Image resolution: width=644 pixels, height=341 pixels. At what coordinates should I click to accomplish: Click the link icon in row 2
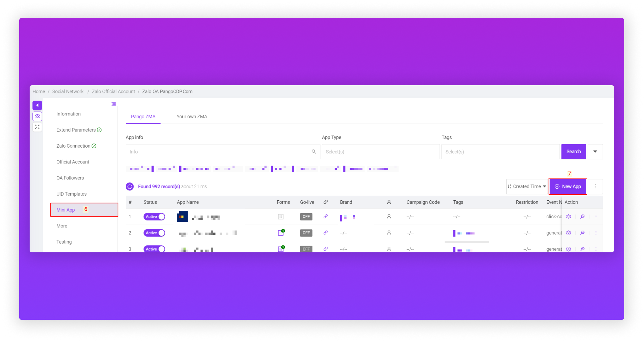click(325, 233)
